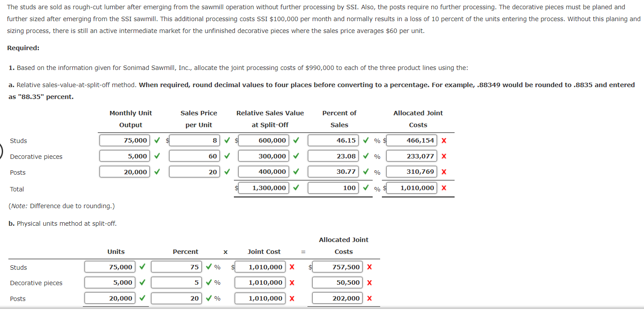Click the green check beside Posts $20 sales price
The width and height of the screenshot is (644, 312).
click(226, 172)
